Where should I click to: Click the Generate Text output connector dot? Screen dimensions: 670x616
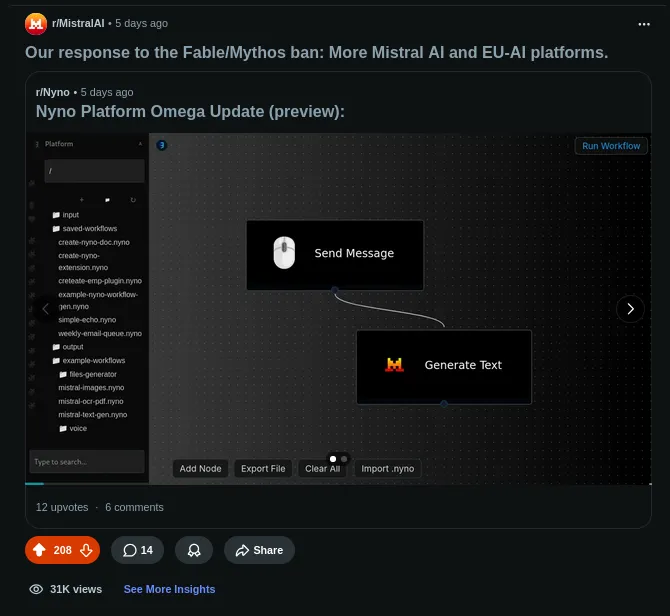[x=444, y=404]
